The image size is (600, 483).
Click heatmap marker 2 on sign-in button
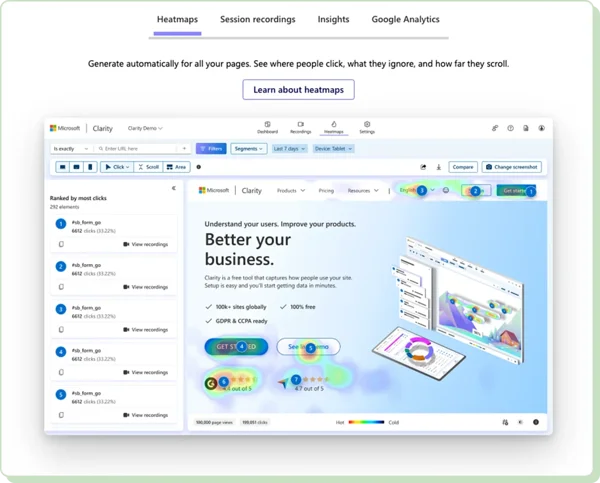click(475, 191)
